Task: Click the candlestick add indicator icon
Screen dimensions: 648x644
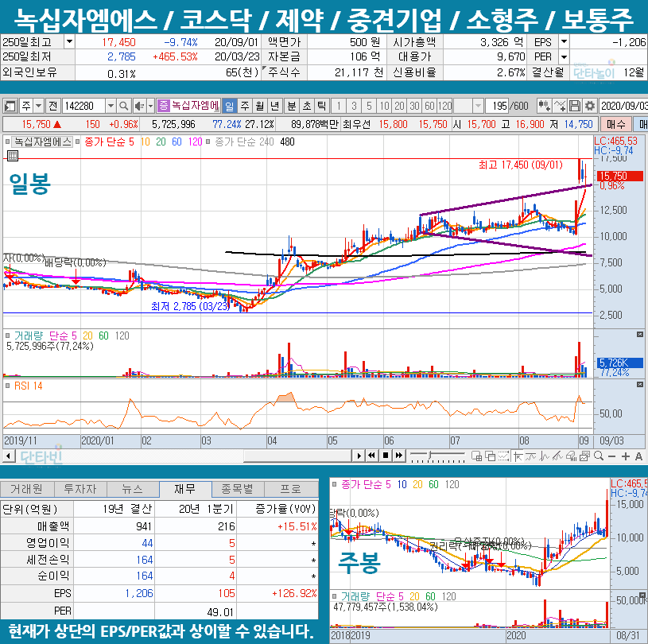Action: (544, 106)
